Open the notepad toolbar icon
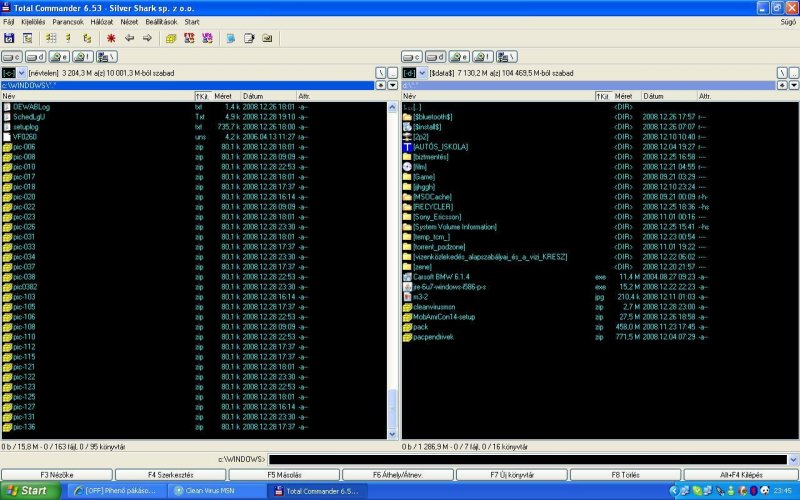Image resolution: width=800 pixels, height=500 pixels. (249, 38)
